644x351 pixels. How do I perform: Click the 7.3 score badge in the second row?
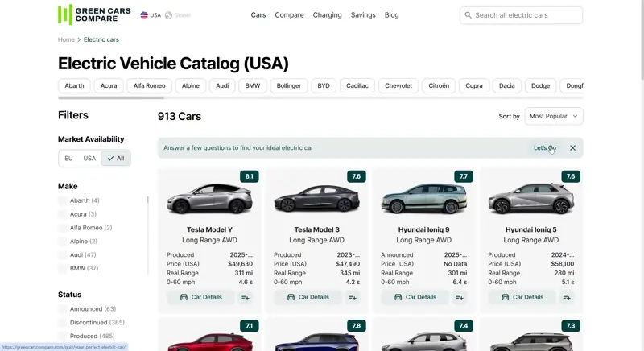click(571, 325)
